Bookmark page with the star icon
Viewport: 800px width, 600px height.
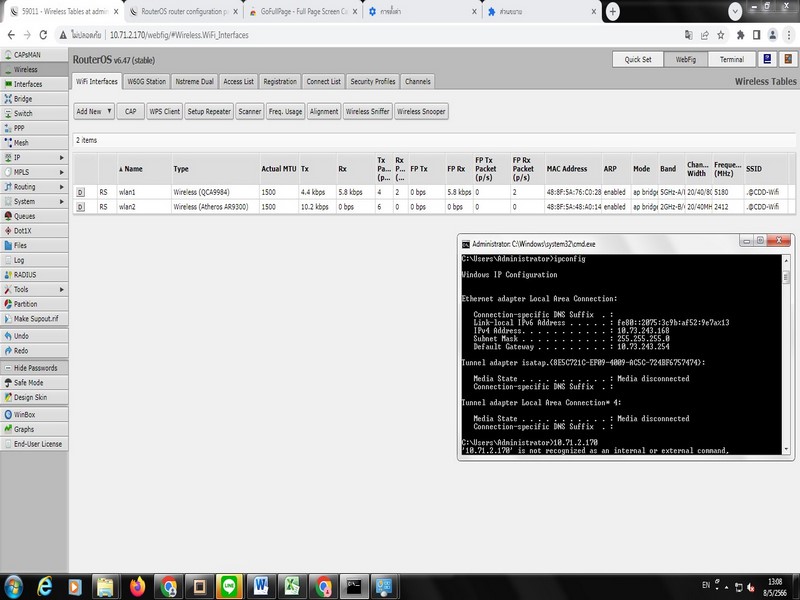(x=720, y=35)
